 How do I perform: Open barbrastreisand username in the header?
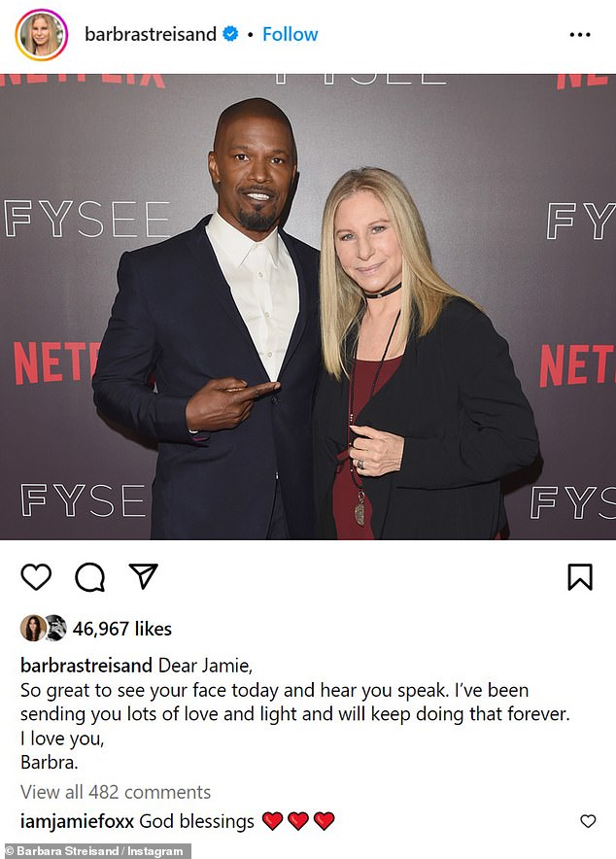click(x=151, y=35)
